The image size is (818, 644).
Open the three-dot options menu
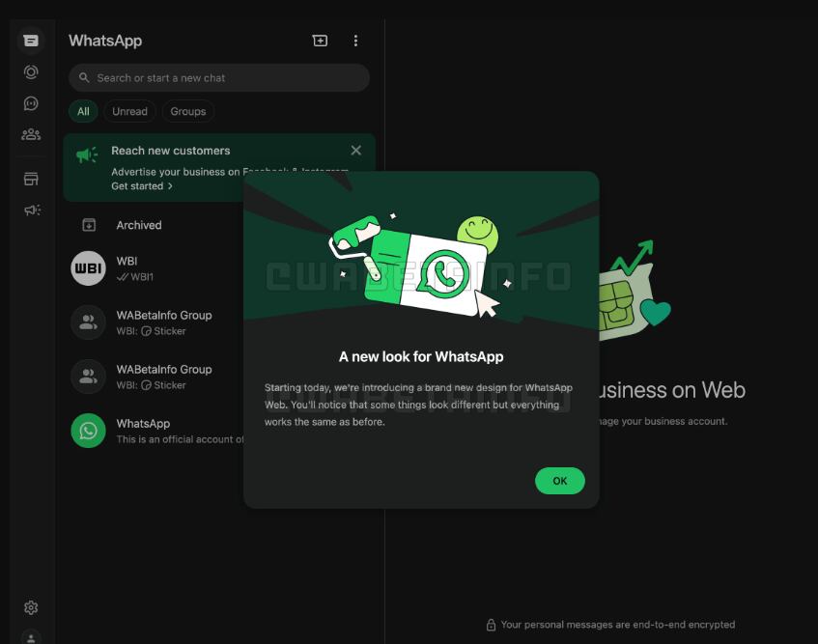[355, 41]
